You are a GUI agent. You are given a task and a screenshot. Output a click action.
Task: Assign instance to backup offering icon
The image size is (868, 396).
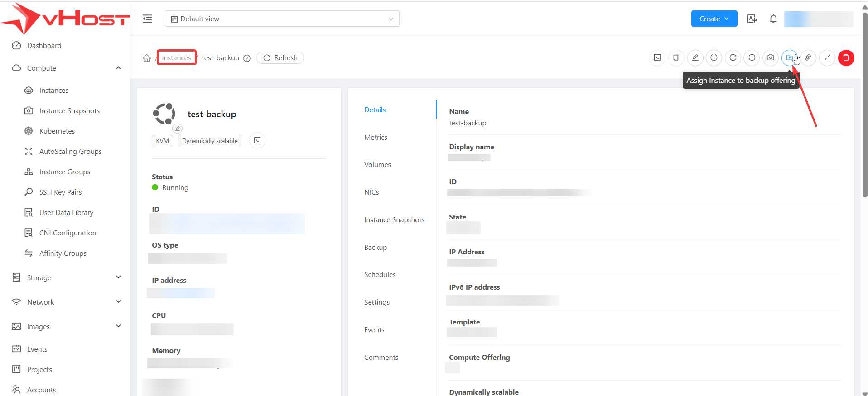(x=789, y=58)
